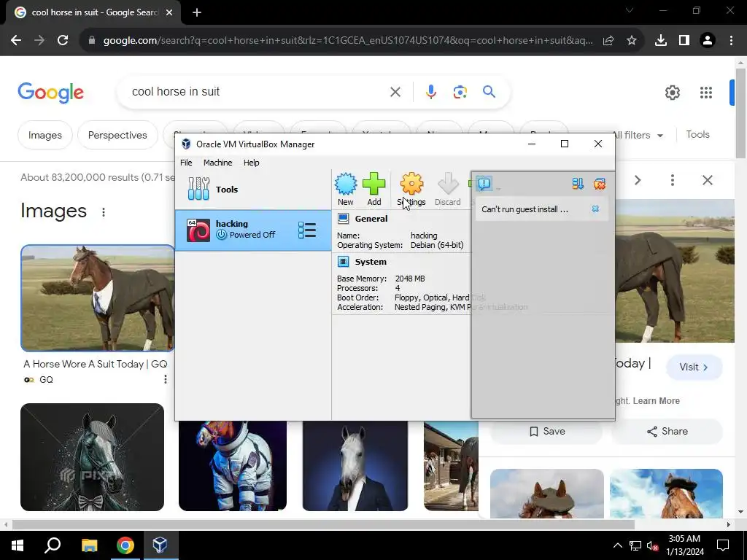Screen dimensions: 747x560
Task: Click the muted volume tray icon
Action: pyautogui.click(x=652, y=545)
